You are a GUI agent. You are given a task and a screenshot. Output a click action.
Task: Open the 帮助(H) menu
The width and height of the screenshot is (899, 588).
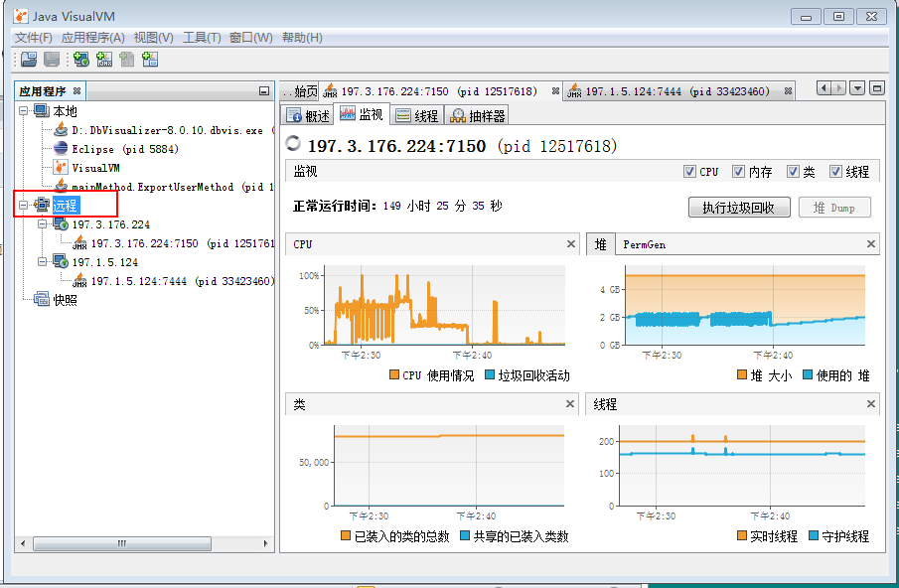point(302,38)
